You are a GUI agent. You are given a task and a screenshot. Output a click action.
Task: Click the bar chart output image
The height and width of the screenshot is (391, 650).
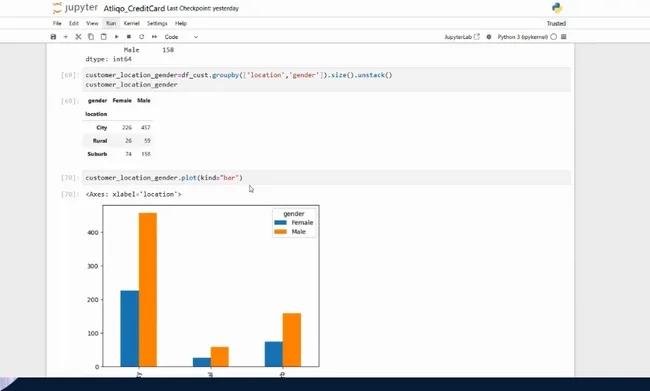203,290
